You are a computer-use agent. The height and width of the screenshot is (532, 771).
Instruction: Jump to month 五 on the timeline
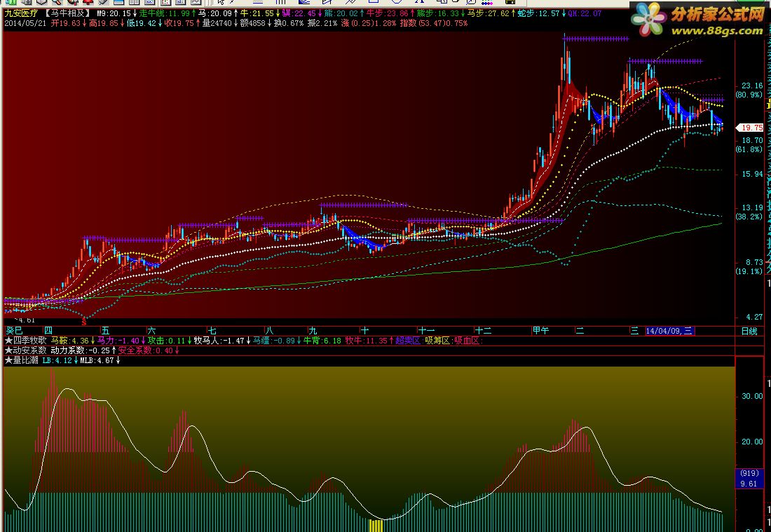(x=104, y=330)
